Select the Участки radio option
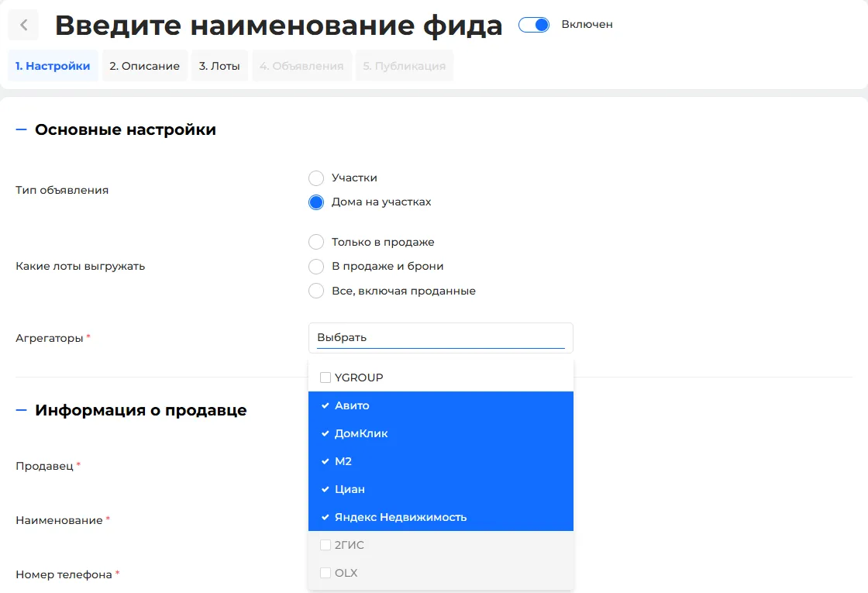 pyautogui.click(x=316, y=178)
